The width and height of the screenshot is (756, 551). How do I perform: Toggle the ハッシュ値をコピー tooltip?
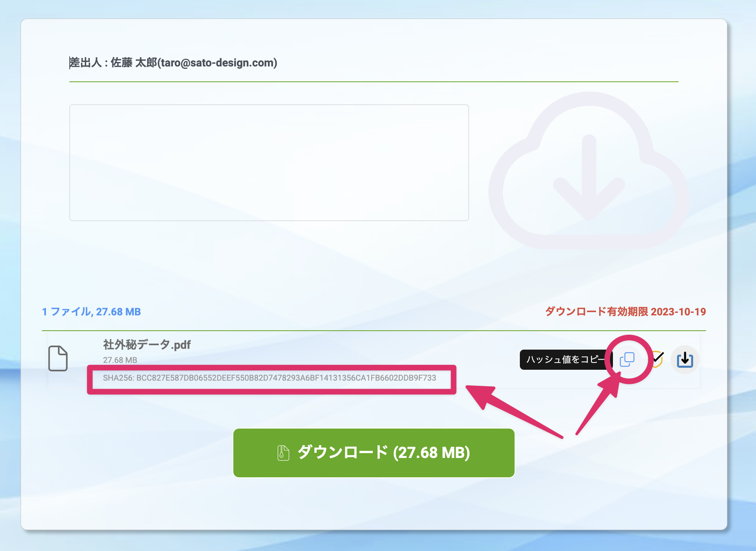pos(564,360)
